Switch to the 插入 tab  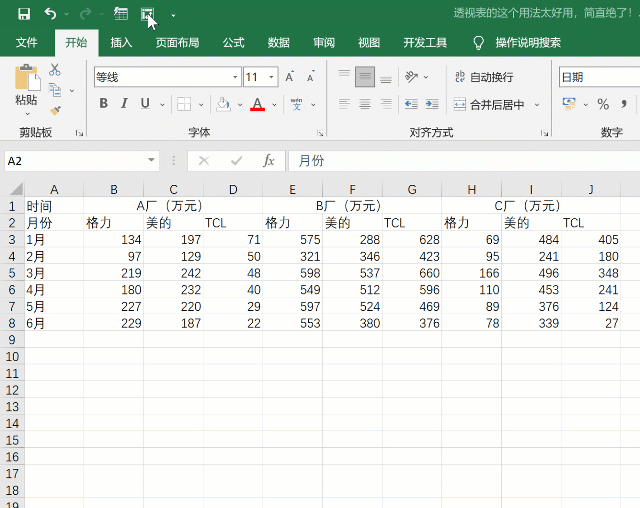[x=121, y=42]
